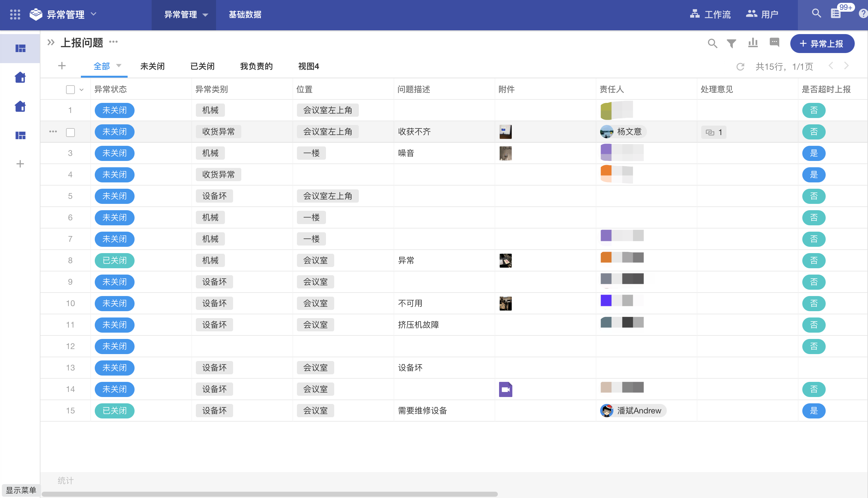Open the 基础数据 top menu
Screen dimensions: 868x498
[x=245, y=15]
